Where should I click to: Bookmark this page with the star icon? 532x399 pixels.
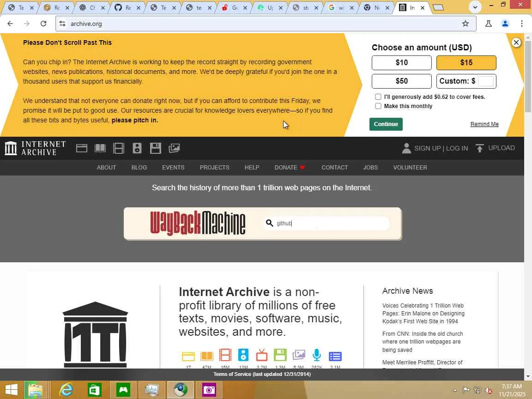[465, 24]
